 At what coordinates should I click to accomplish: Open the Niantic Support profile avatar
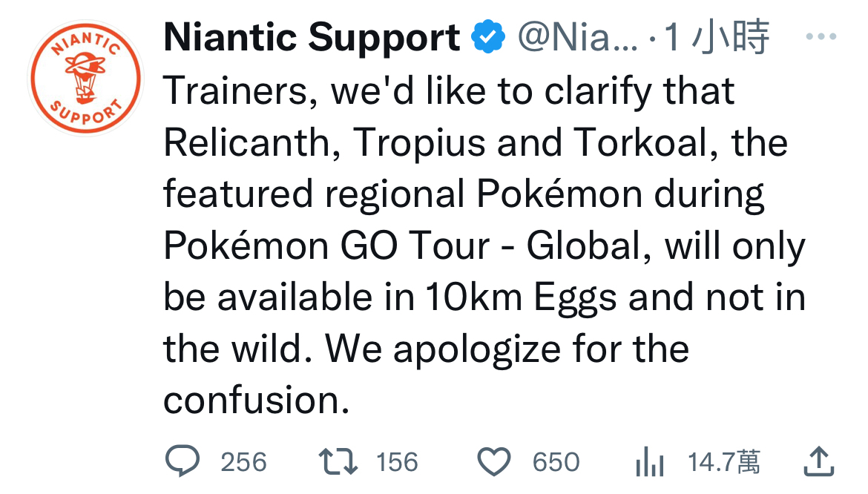[86, 78]
